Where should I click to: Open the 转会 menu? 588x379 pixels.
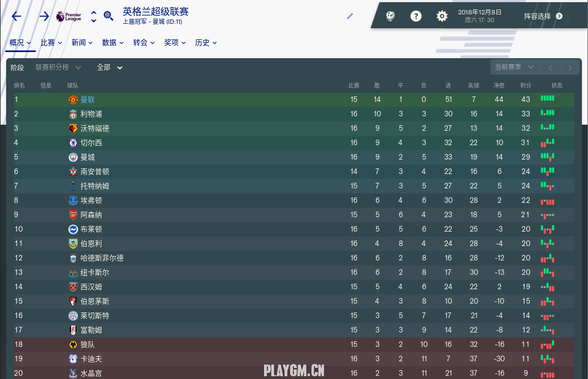pyautogui.click(x=144, y=43)
